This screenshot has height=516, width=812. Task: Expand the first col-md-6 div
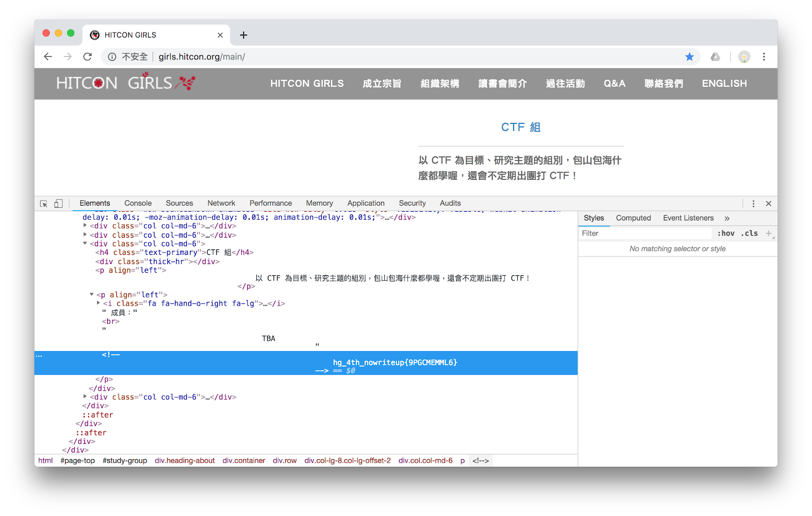(x=85, y=225)
